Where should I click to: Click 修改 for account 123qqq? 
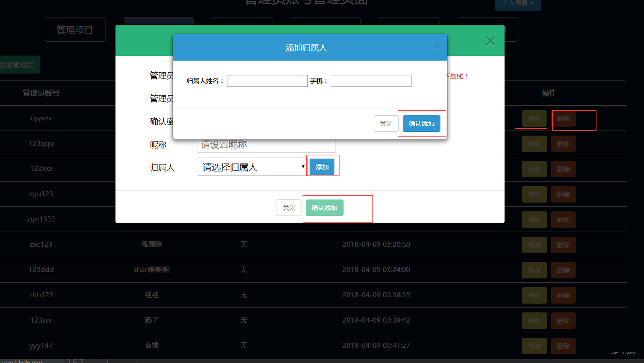pos(534,144)
